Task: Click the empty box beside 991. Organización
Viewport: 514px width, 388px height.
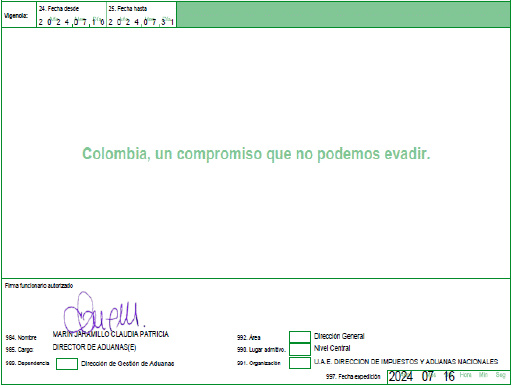Action: click(x=300, y=363)
